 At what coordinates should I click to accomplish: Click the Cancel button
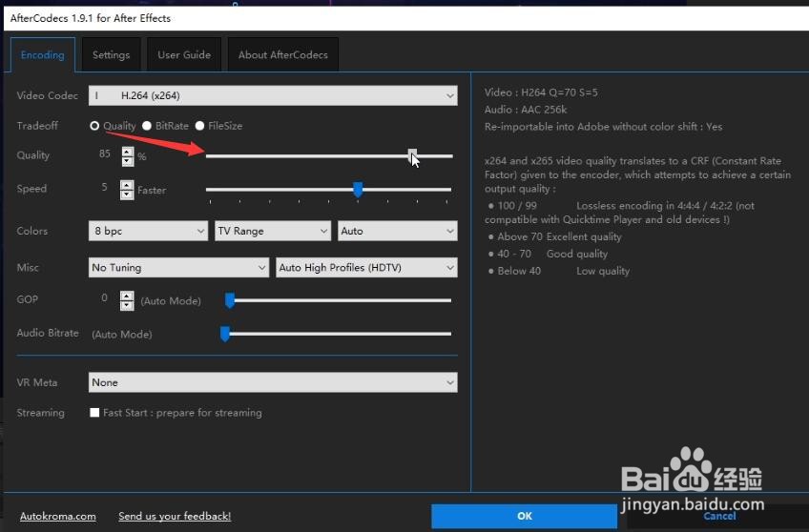[719, 516]
